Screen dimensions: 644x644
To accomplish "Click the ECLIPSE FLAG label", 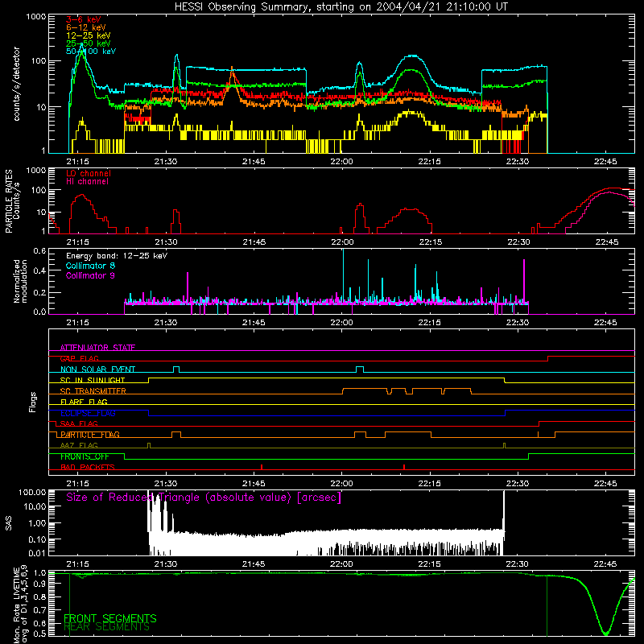I will point(88,413).
